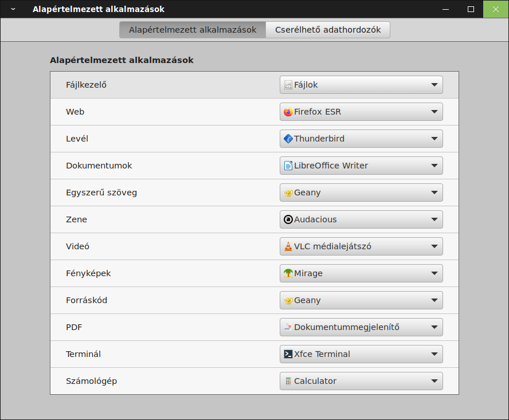Viewport: 509px width, 420px height.
Task: Click the 'Audacious' text
Action: tap(315, 219)
